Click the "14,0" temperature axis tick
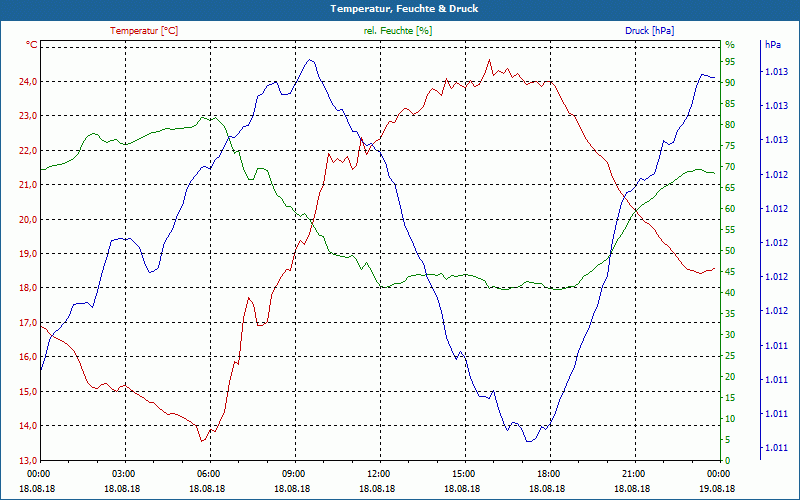800x500 pixels. pos(28,426)
